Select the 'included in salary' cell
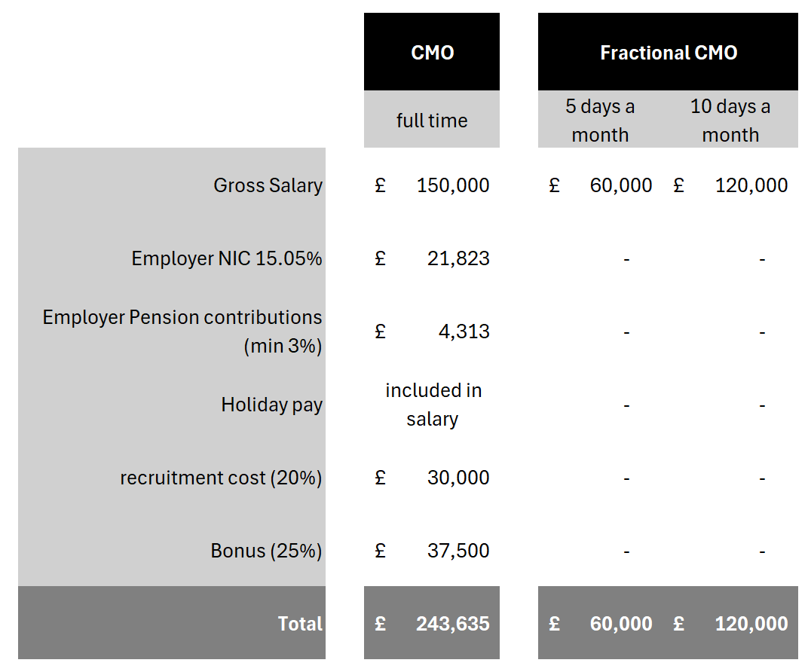 [x=433, y=405]
